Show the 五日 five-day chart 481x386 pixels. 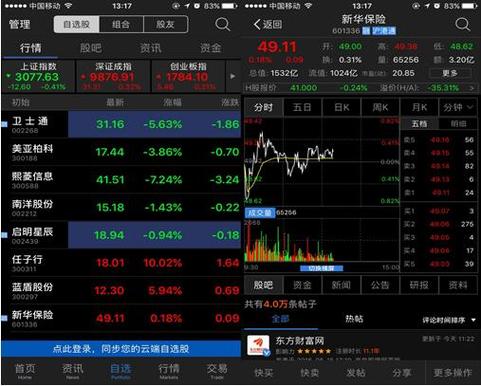click(302, 107)
